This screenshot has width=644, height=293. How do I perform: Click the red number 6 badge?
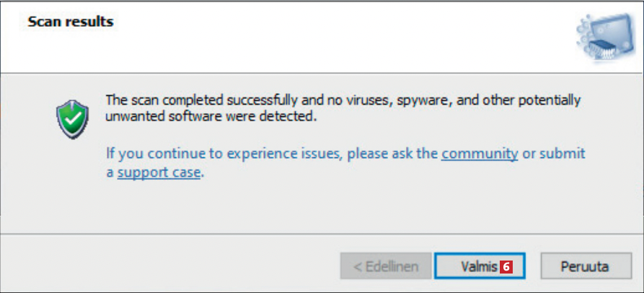tap(506, 266)
